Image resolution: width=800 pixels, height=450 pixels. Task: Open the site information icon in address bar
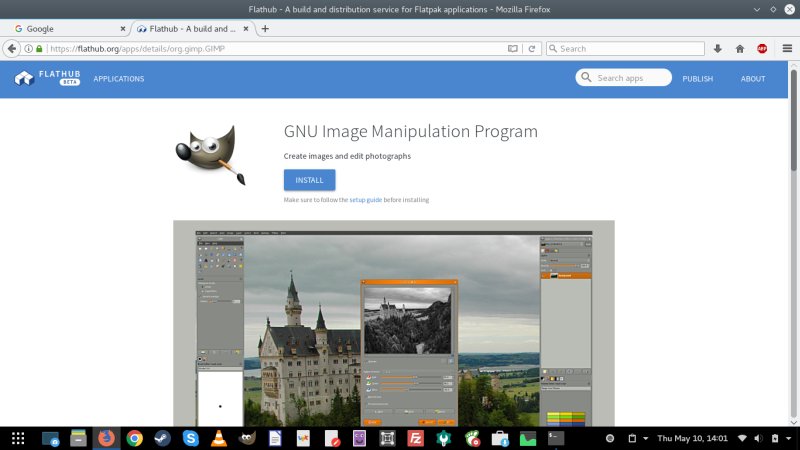point(29,48)
